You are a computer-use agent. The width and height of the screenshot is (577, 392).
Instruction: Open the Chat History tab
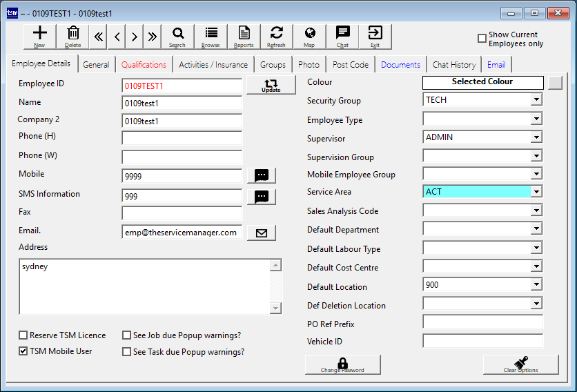453,65
